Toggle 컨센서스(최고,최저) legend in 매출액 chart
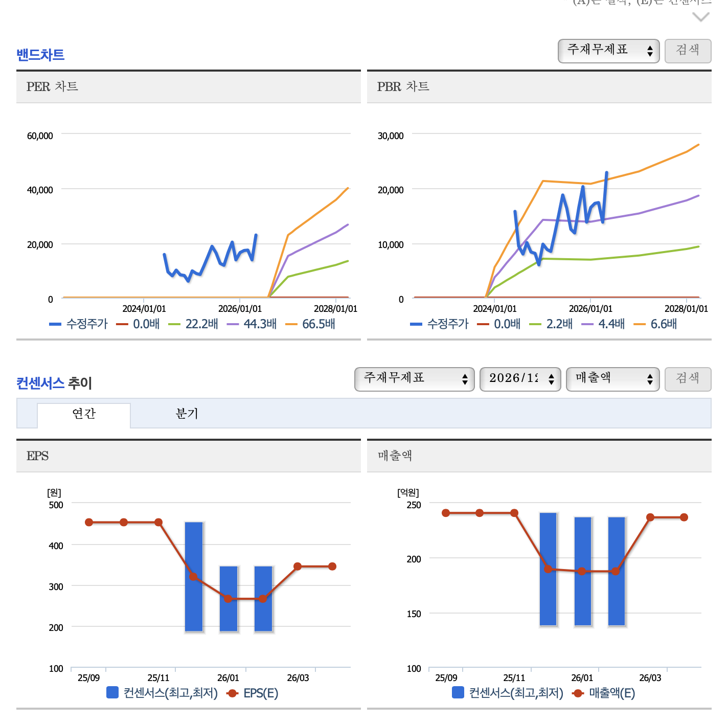Image resolution: width=728 pixels, height=724 pixels. [x=508, y=693]
